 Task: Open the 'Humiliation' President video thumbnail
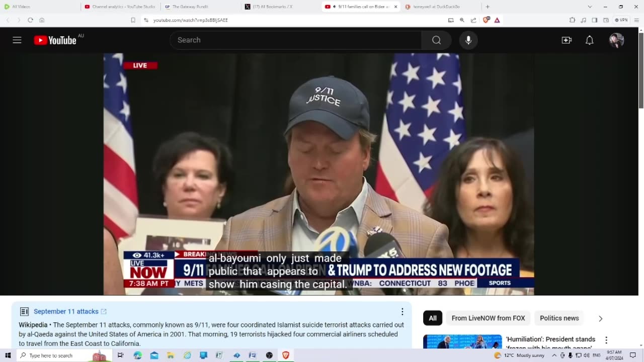pos(462,341)
